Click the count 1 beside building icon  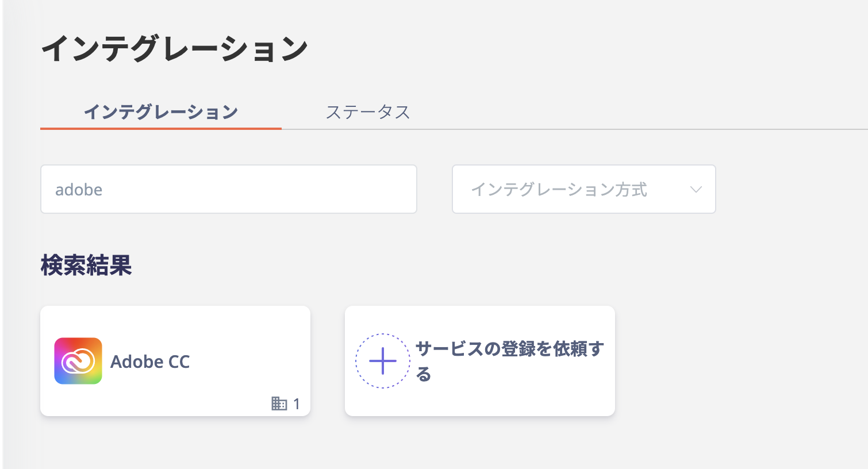pos(297,404)
